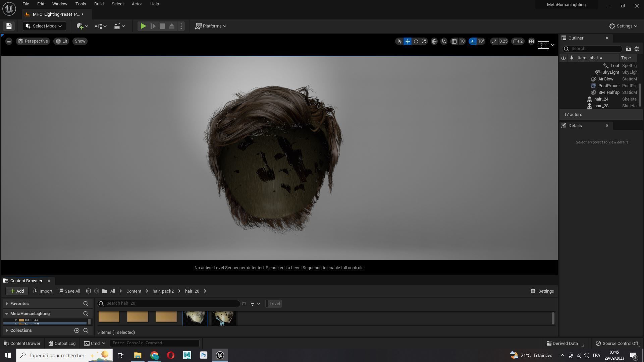Toggle rotation angle snapping

473,41
